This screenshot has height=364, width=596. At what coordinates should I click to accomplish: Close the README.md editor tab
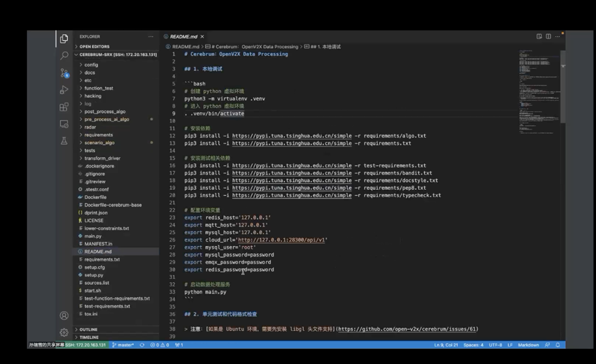coord(202,37)
